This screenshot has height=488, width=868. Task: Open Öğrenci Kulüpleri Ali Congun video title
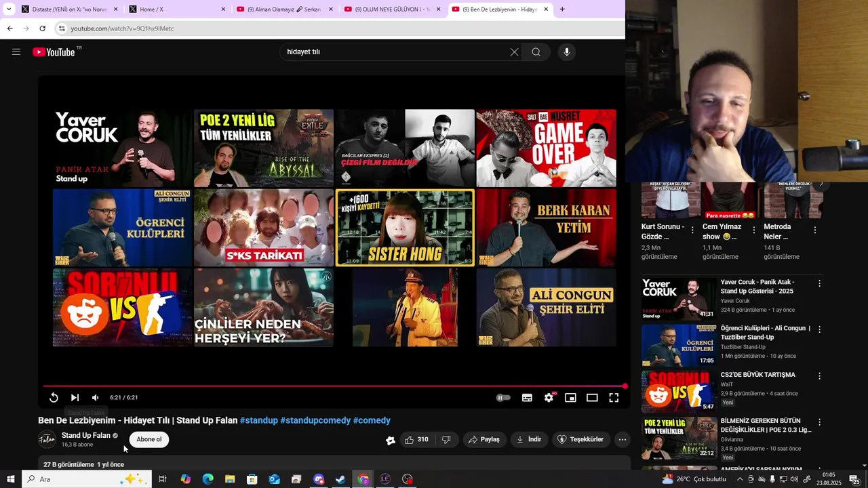pyautogui.click(x=766, y=333)
